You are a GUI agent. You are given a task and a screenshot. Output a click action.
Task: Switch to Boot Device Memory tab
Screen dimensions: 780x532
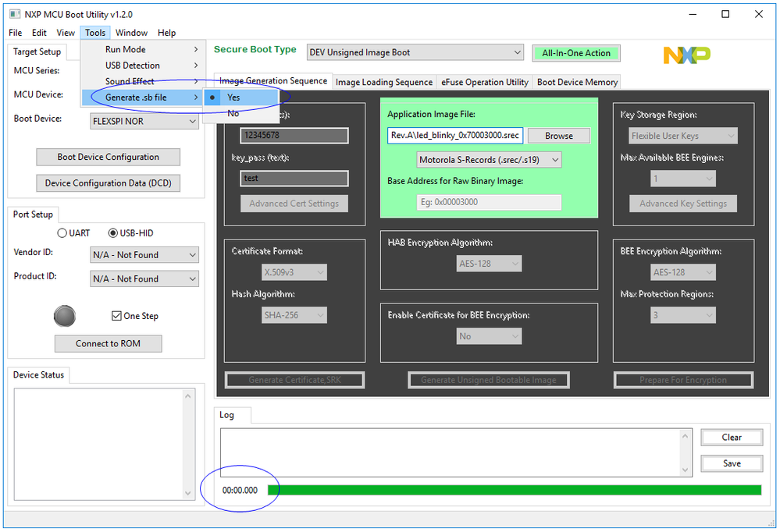(x=577, y=83)
